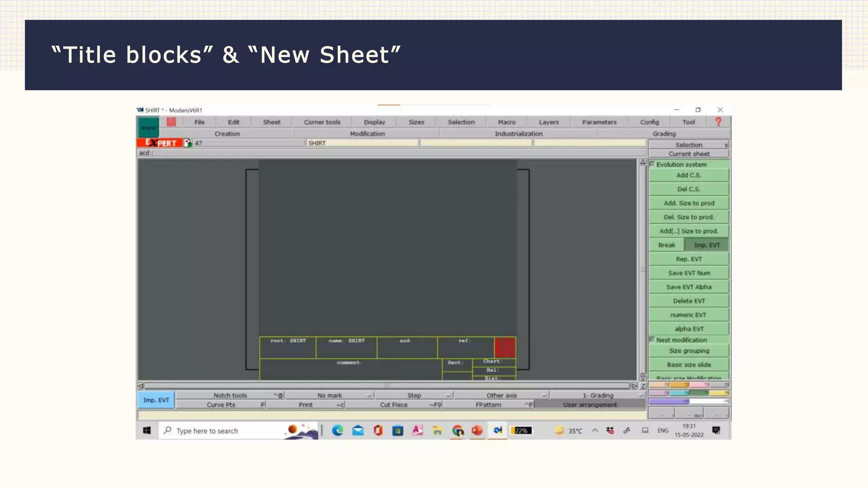Click the red title block corner icon

[x=505, y=347]
